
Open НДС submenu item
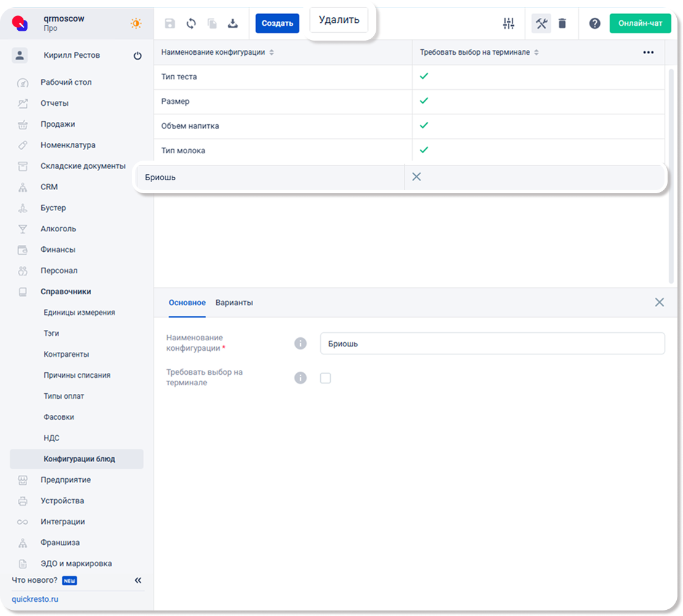coord(51,438)
